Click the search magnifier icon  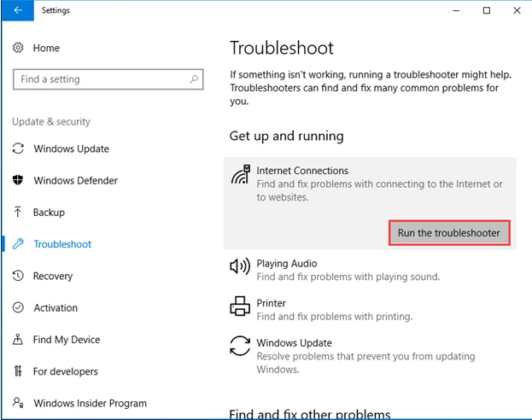[x=195, y=79]
